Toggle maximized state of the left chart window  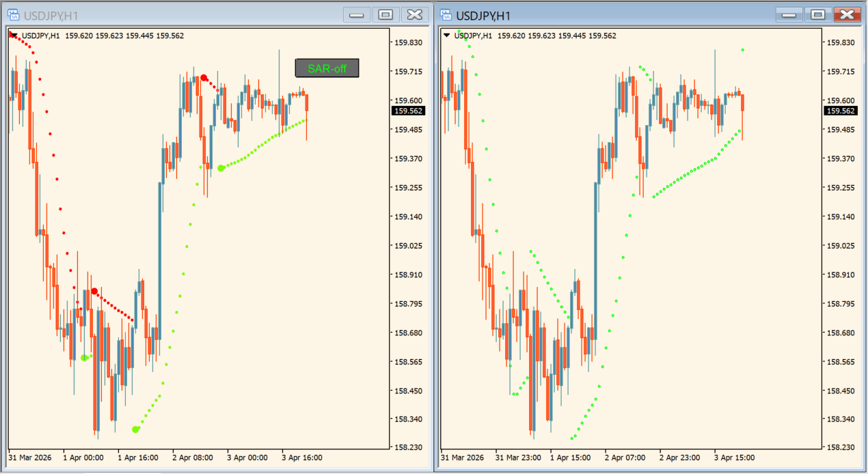(385, 14)
